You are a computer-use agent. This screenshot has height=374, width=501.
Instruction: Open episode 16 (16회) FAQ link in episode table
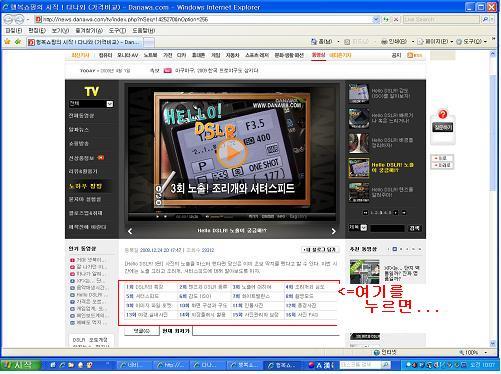click(x=302, y=315)
